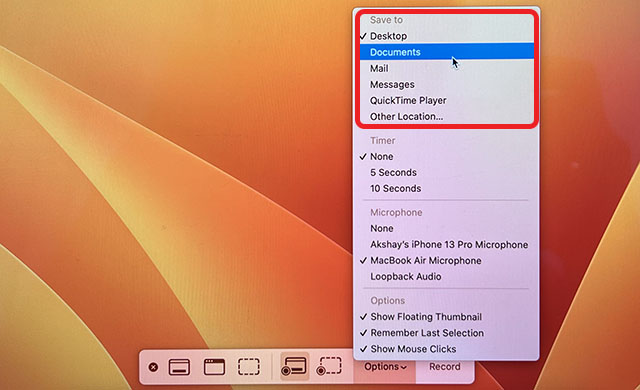Select the Capture Selected Window icon
The image size is (640, 390).
(x=214, y=367)
